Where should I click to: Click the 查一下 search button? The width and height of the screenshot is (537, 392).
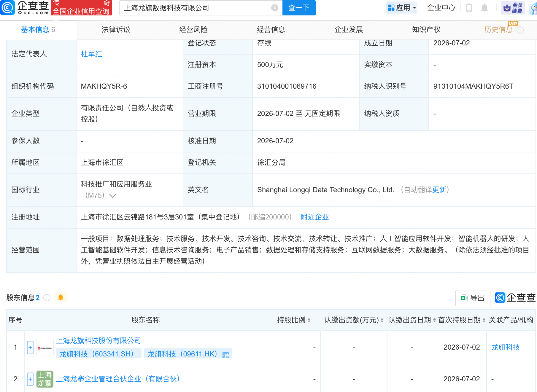coord(299,8)
